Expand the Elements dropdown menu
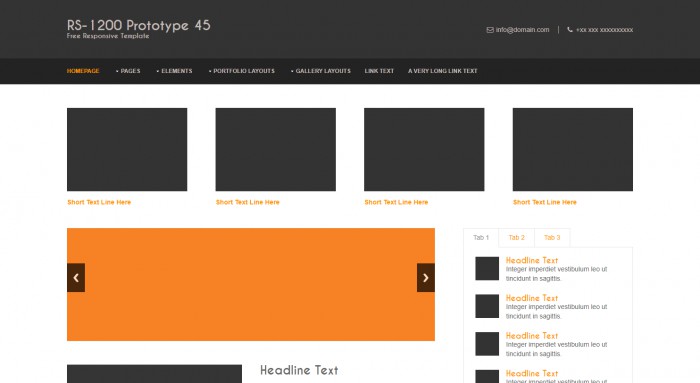Viewport: 700px width, 383px height. pyautogui.click(x=175, y=71)
